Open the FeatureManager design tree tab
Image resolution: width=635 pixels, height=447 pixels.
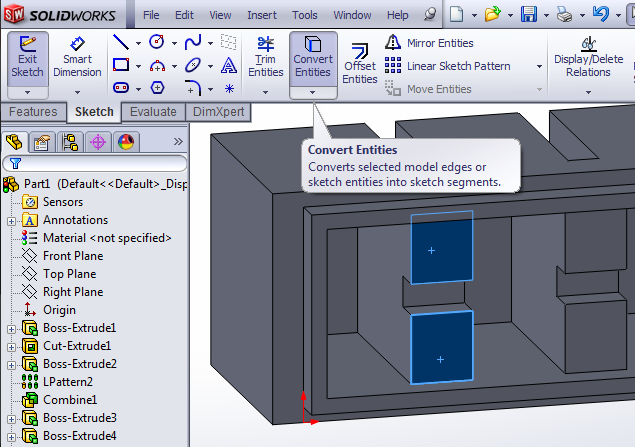pyautogui.click(x=14, y=142)
